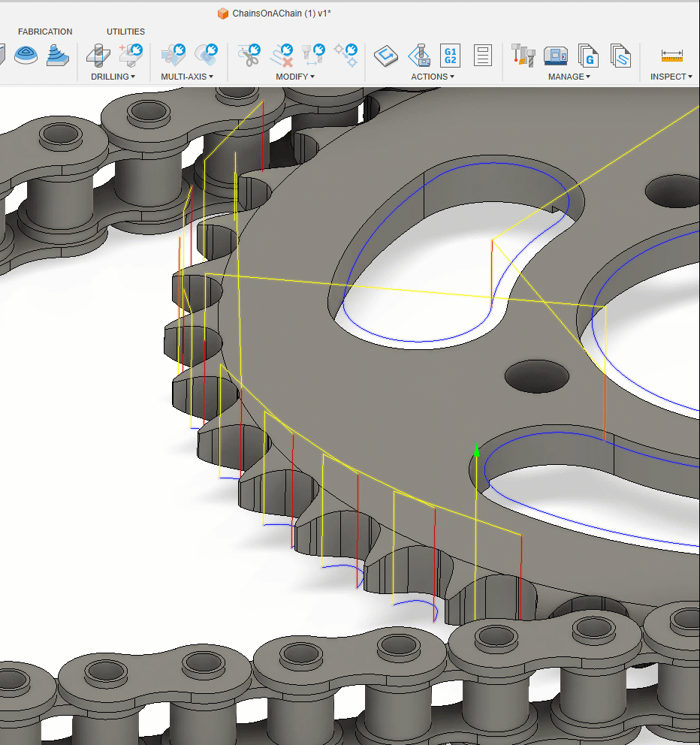Click the Drill tool icon
700x745 pixels.
(x=97, y=55)
